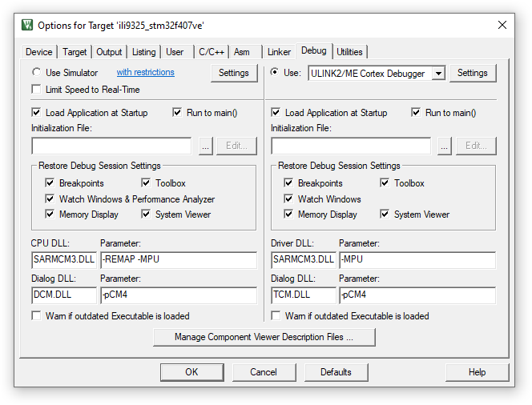
Task: Toggle debugger Load Application at Startup
Action: pos(276,112)
